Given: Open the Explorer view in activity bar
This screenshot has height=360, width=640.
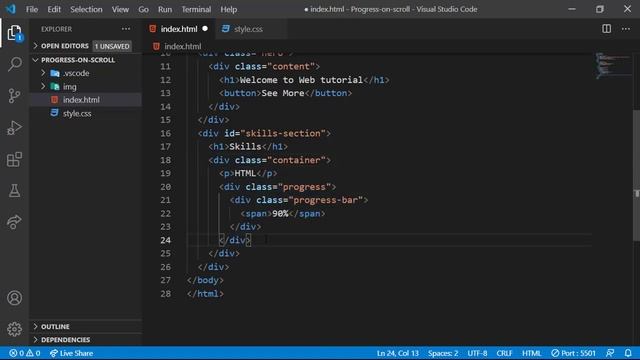Looking at the screenshot, I should pos(14,33).
